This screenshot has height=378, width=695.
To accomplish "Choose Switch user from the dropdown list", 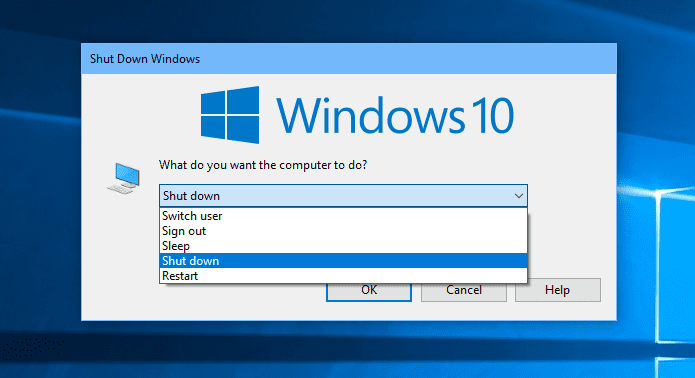I will [x=344, y=216].
